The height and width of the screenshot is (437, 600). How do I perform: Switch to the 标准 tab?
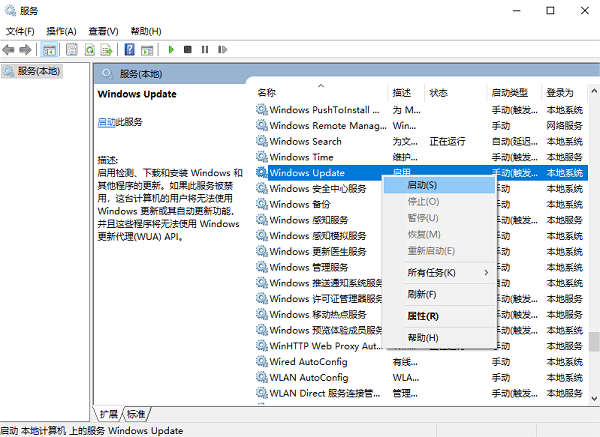click(136, 414)
